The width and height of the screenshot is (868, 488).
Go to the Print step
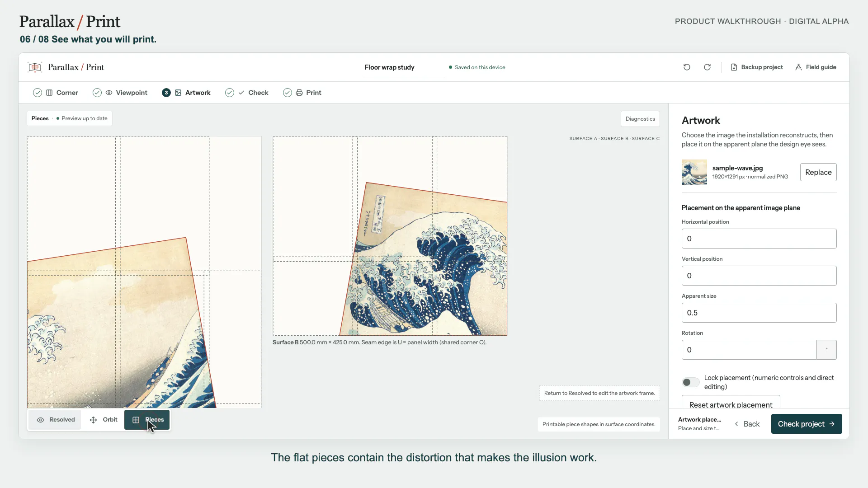302,93
